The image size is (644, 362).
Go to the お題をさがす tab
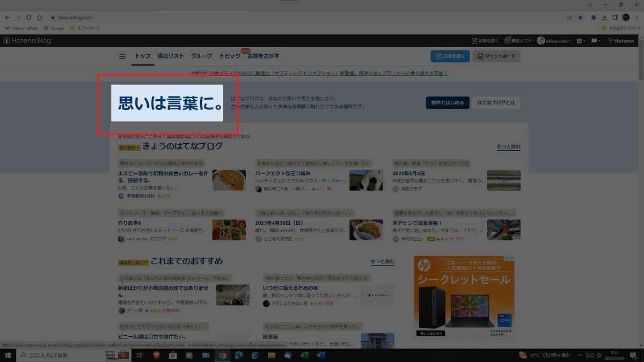(263, 56)
